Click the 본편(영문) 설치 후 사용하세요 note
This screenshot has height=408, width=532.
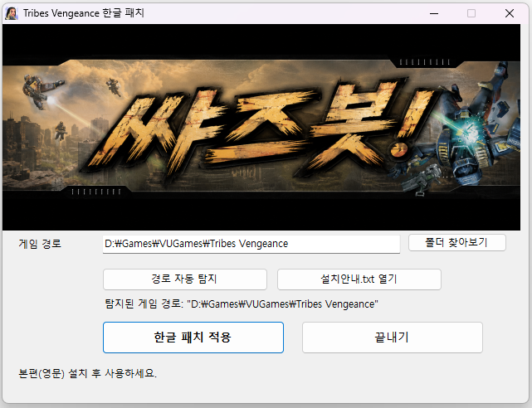click(87, 373)
